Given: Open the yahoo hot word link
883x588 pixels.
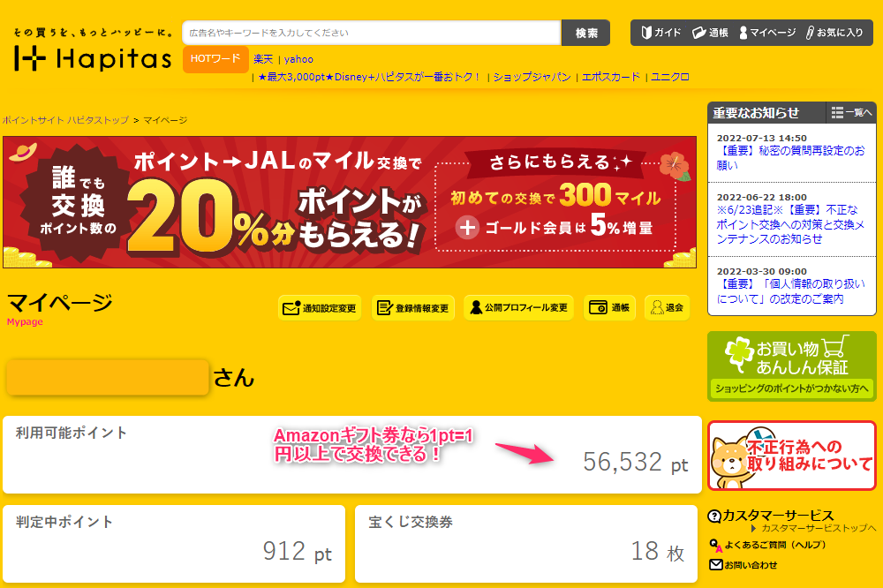Looking at the screenshot, I should click(x=298, y=59).
